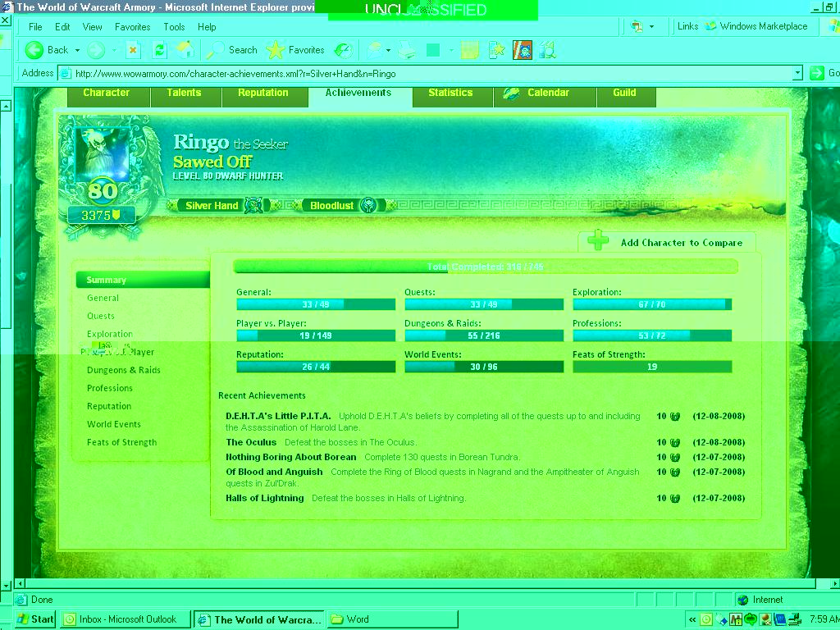Click the Exploration 67/70 progress bar
Image resolution: width=840 pixels, height=630 pixels.
pos(652,304)
